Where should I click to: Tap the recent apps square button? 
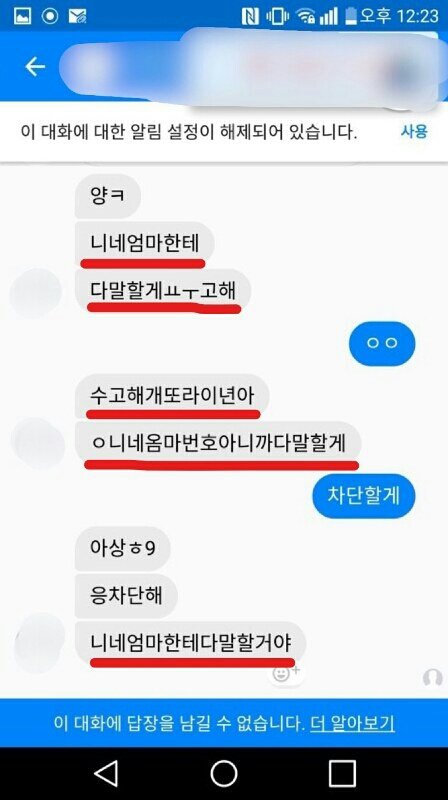click(341, 773)
